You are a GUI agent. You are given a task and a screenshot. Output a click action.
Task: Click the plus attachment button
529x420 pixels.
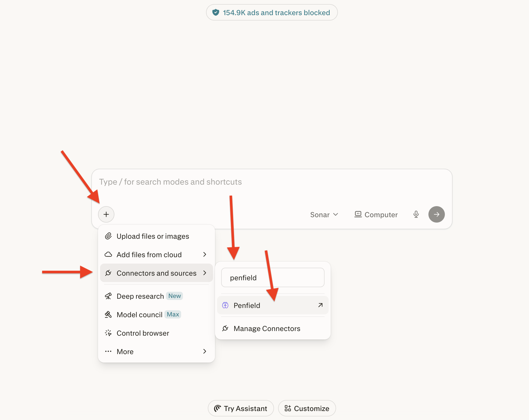106,214
